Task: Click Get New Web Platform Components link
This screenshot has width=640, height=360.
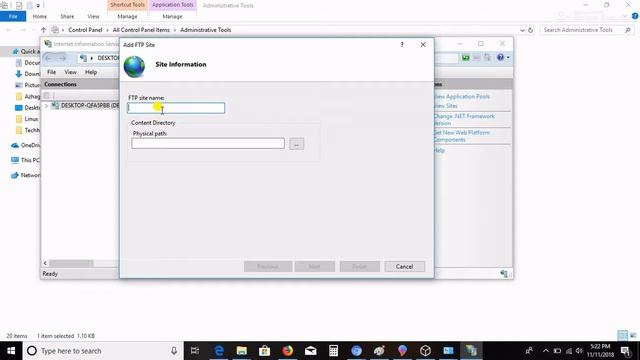Action: coord(462,136)
